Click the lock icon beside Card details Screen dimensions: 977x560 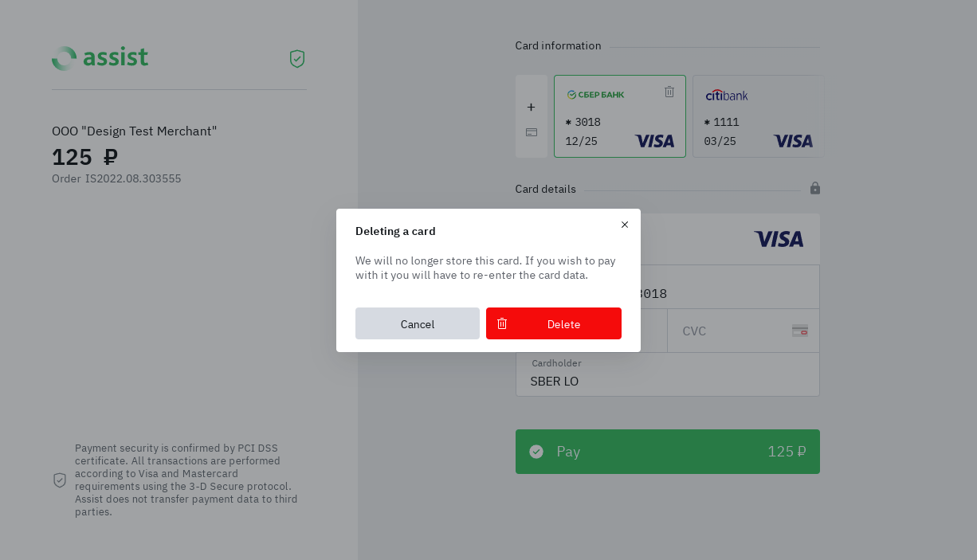coord(815,188)
